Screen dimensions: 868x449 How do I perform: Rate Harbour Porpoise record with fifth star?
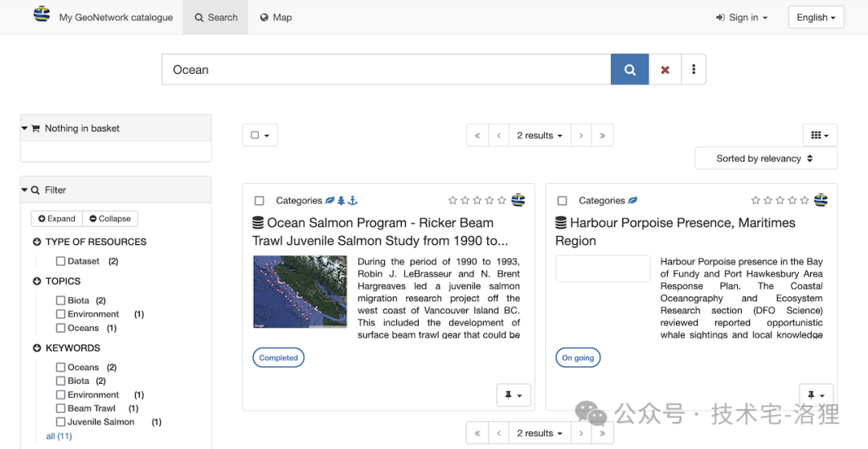coord(805,200)
